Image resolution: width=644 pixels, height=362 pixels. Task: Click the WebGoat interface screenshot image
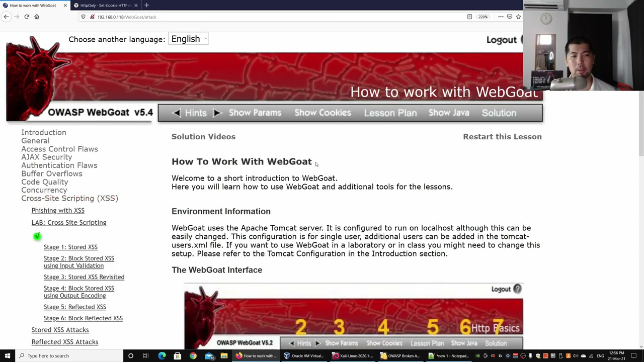click(x=353, y=316)
